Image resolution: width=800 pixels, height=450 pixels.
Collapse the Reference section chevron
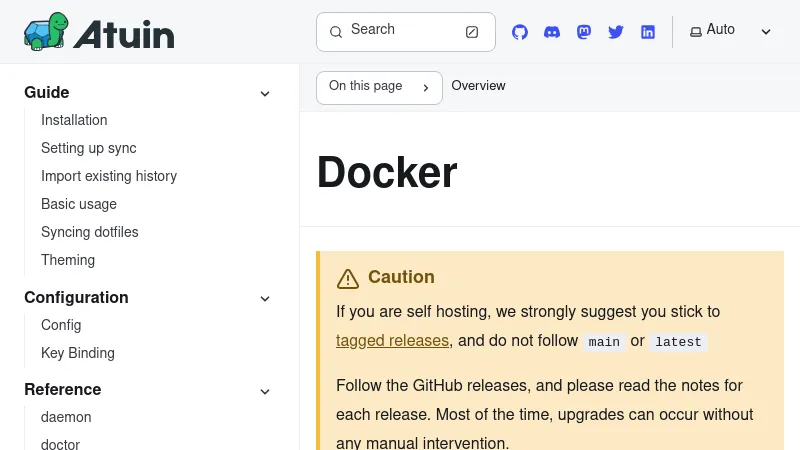(x=265, y=391)
